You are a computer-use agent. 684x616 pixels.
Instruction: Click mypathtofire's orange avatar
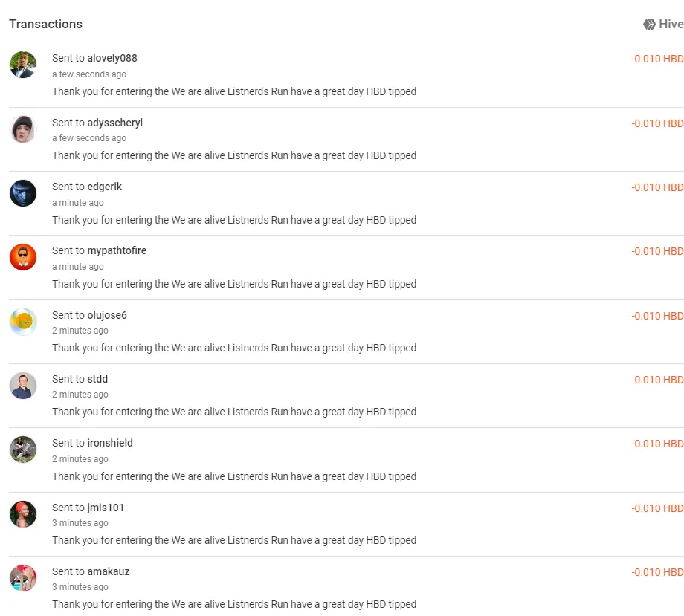(23, 257)
